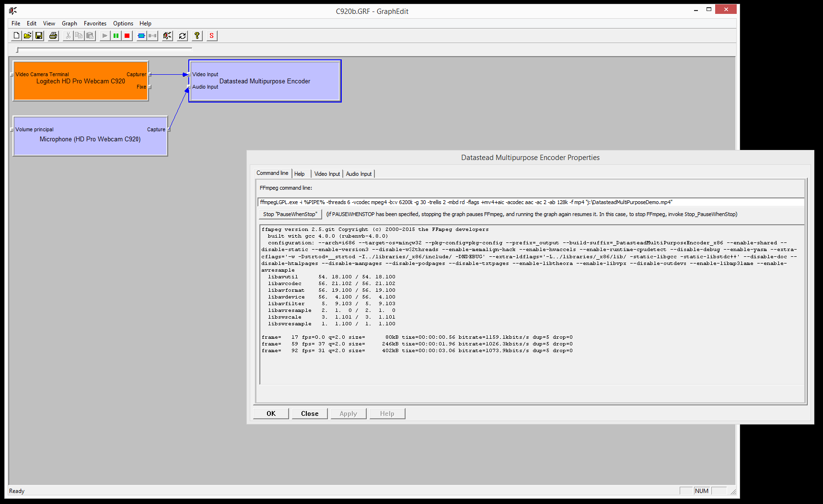
Task: Click the Refresh graph icon
Action: pos(182,35)
